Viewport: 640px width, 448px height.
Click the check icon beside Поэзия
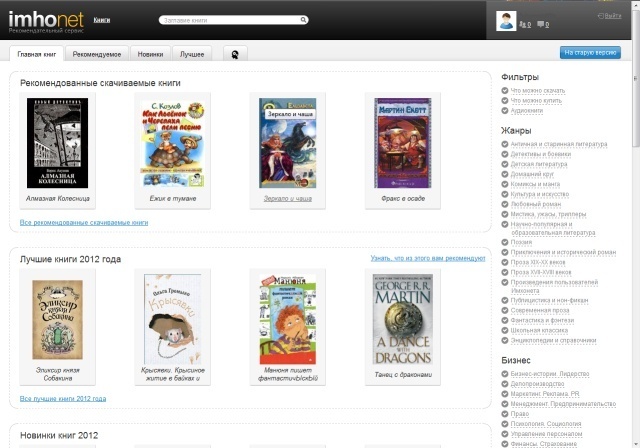[x=505, y=242]
